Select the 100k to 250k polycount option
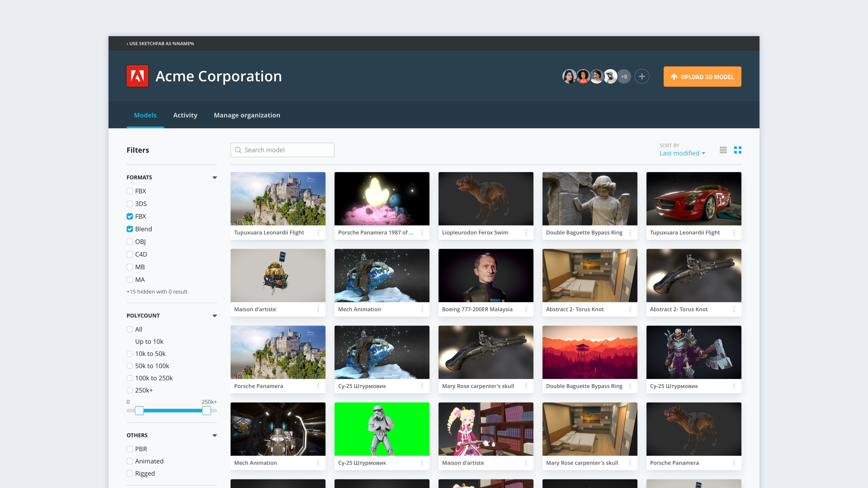 [x=129, y=378]
